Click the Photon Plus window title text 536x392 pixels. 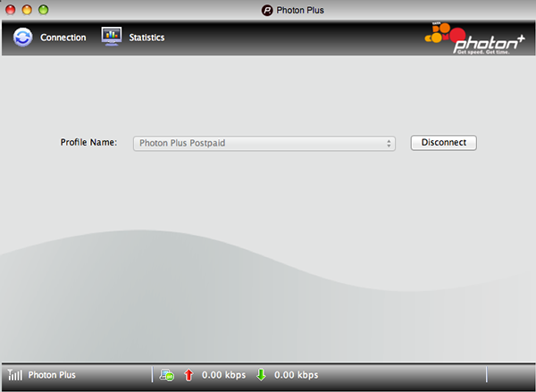click(300, 10)
